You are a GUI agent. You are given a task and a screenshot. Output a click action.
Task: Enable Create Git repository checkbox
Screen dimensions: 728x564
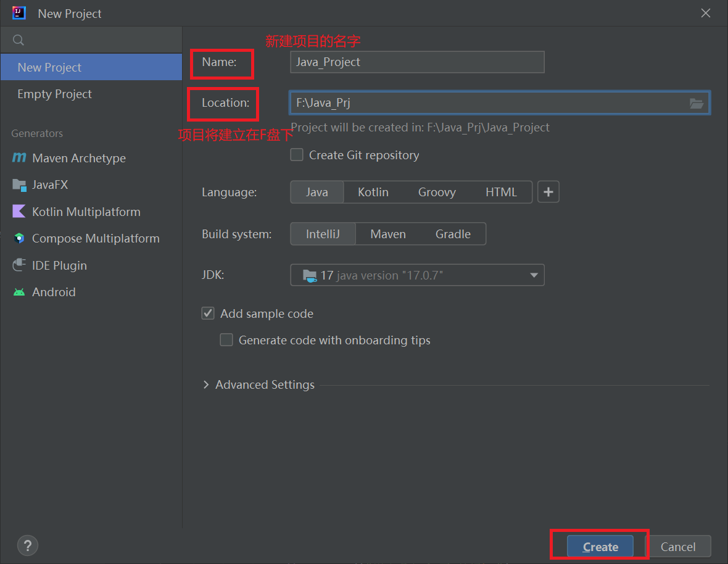pyautogui.click(x=297, y=155)
